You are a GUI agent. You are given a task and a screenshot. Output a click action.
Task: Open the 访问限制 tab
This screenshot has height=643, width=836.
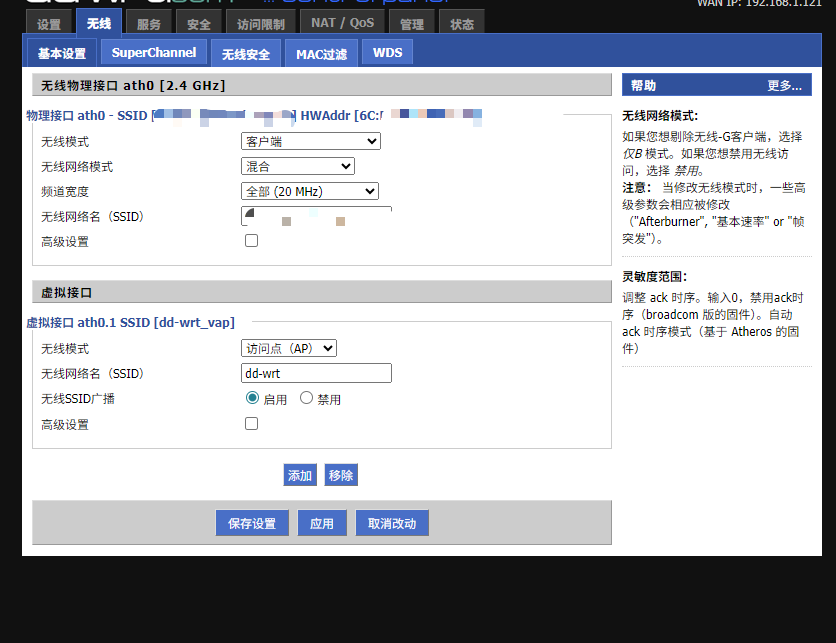click(x=261, y=23)
